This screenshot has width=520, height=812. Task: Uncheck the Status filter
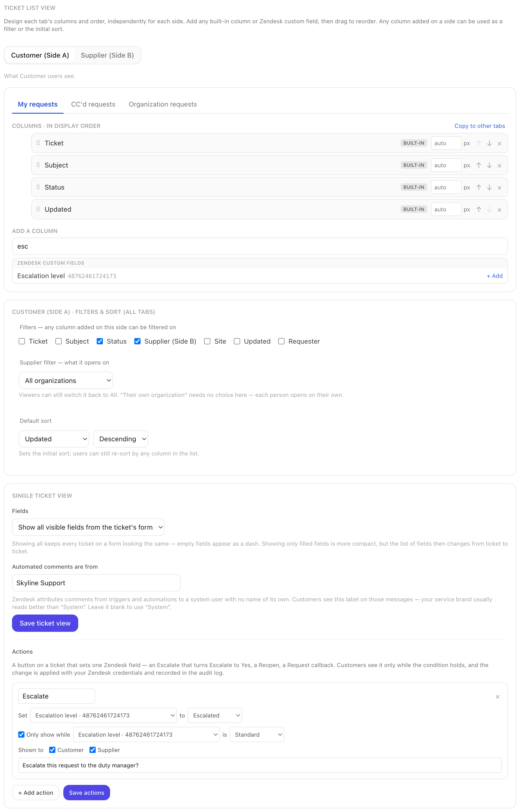click(x=100, y=341)
